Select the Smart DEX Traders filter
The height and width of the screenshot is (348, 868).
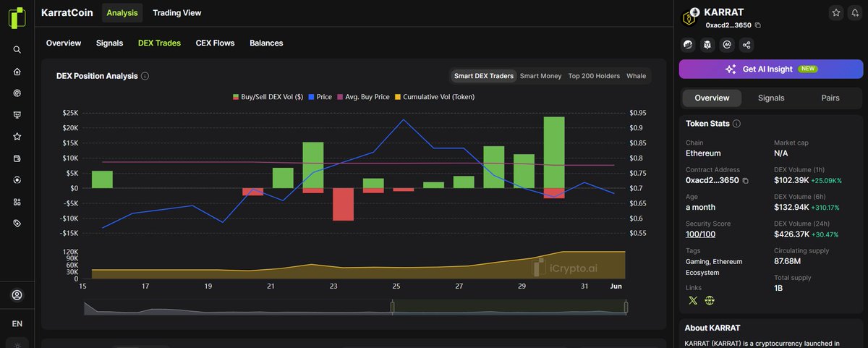click(x=484, y=76)
